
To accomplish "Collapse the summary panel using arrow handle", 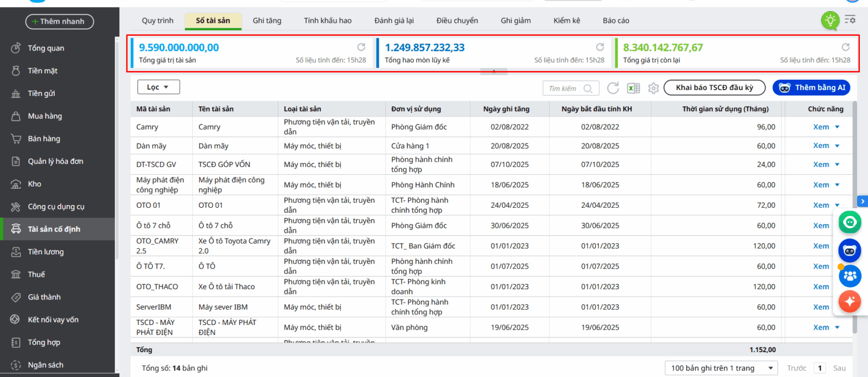I will tap(494, 71).
